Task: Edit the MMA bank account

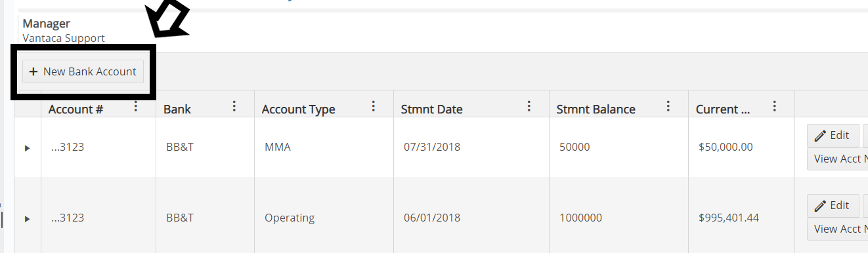Action: (833, 135)
